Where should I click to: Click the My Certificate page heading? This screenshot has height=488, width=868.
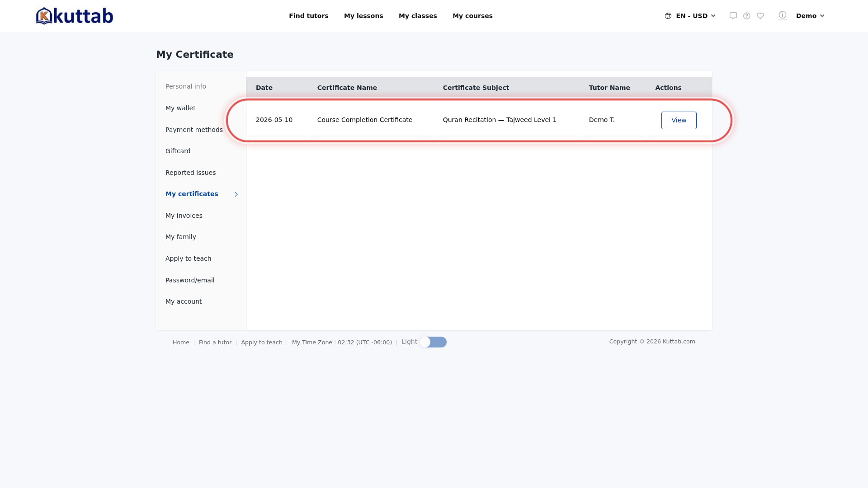[195, 55]
